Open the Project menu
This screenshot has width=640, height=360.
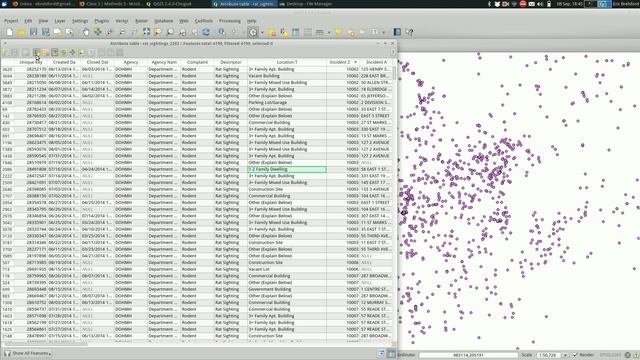click(11, 21)
